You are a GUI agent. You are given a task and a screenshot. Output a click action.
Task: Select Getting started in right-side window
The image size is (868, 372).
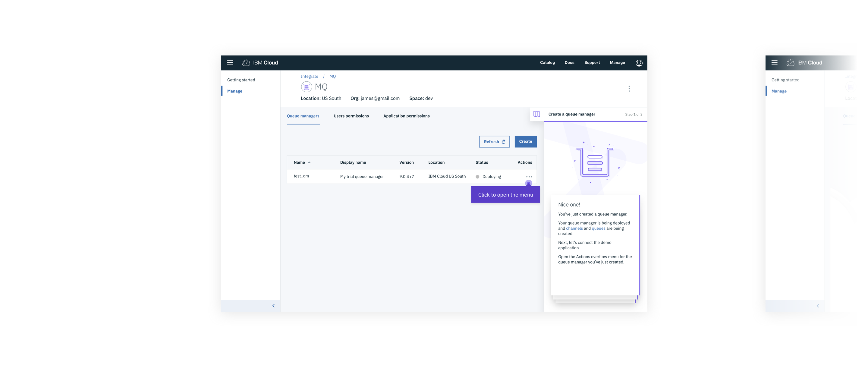click(x=785, y=80)
